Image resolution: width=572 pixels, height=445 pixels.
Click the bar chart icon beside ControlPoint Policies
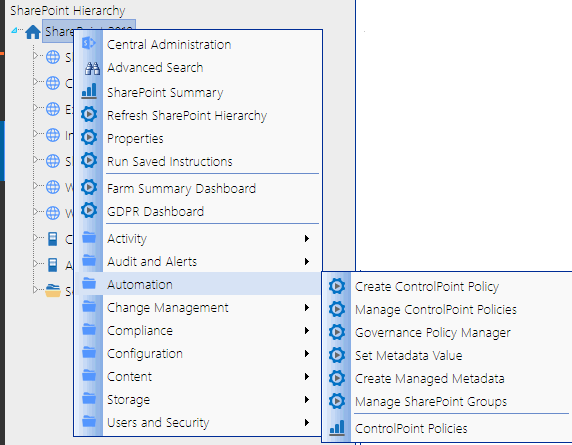click(337, 427)
